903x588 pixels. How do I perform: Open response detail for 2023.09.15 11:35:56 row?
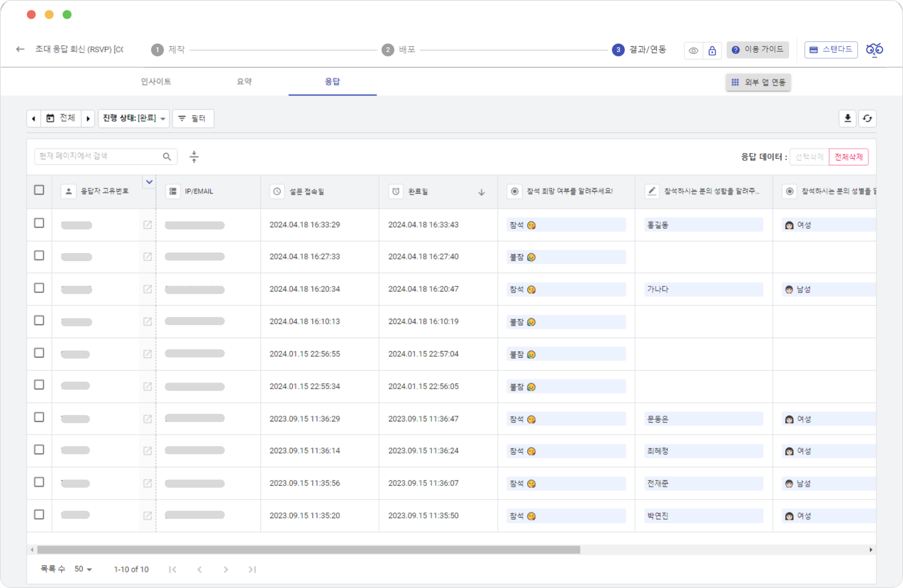tap(147, 483)
